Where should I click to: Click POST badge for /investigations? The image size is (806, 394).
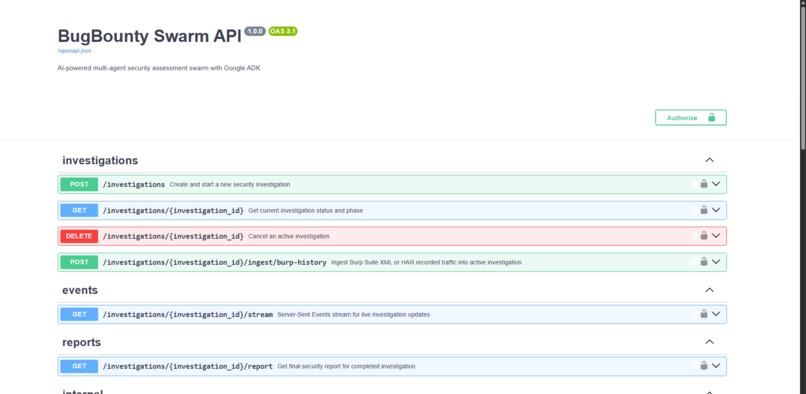pyautogui.click(x=79, y=184)
